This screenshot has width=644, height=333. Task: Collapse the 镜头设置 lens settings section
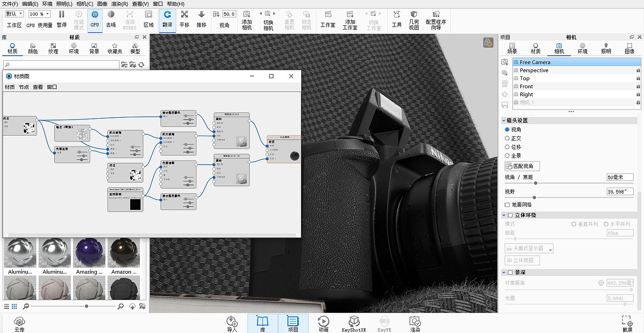(x=504, y=121)
